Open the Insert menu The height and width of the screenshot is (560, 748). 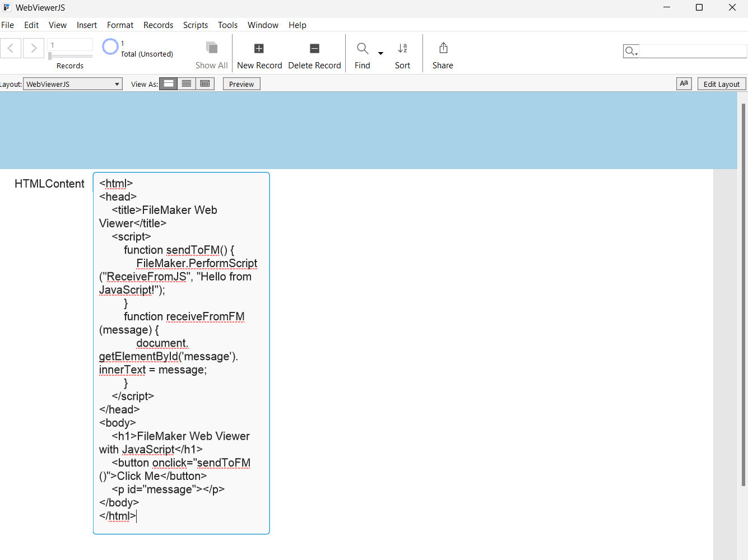tap(87, 25)
